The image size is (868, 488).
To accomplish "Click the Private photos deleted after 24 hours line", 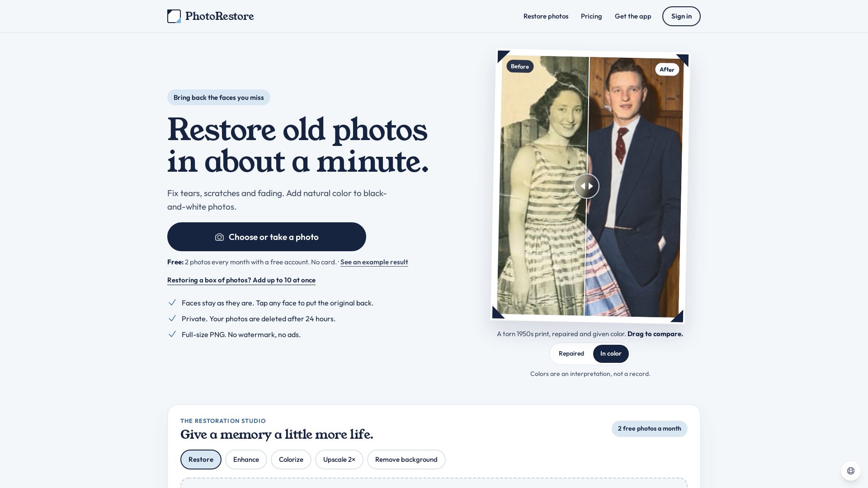I will (259, 319).
